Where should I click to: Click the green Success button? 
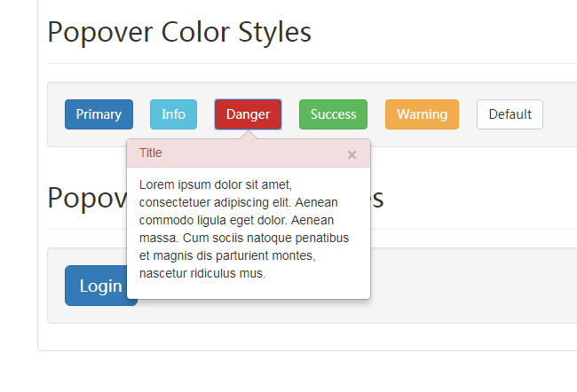(333, 114)
